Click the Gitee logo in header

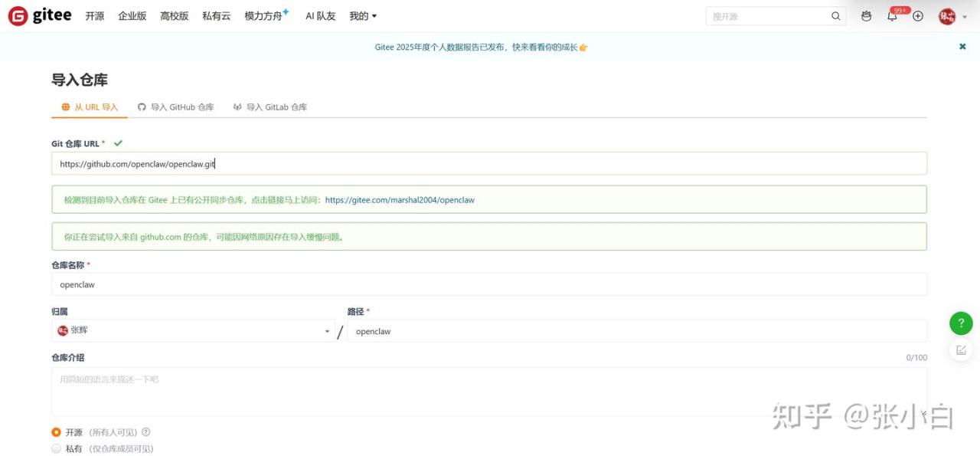click(x=40, y=16)
